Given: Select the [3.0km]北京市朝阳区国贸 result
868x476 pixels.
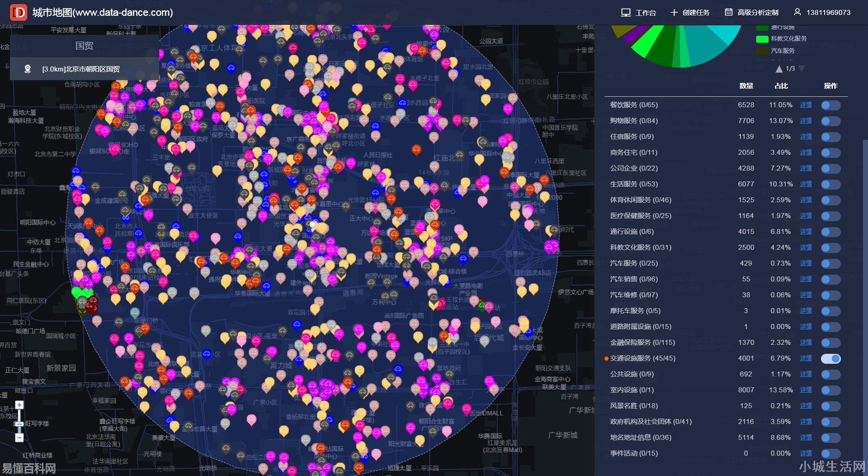Looking at the screenshot, I should click(x=85, y=69).
